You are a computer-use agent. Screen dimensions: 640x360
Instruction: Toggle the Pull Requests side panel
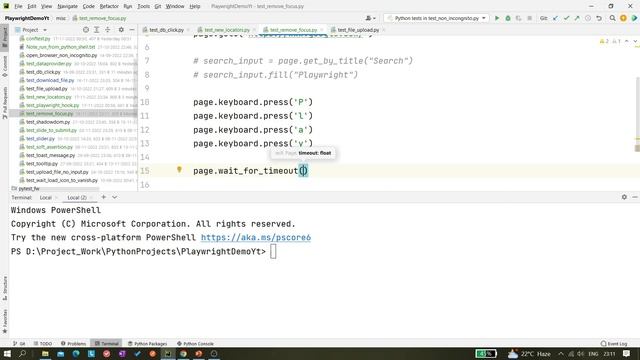[x=4, y=103]
